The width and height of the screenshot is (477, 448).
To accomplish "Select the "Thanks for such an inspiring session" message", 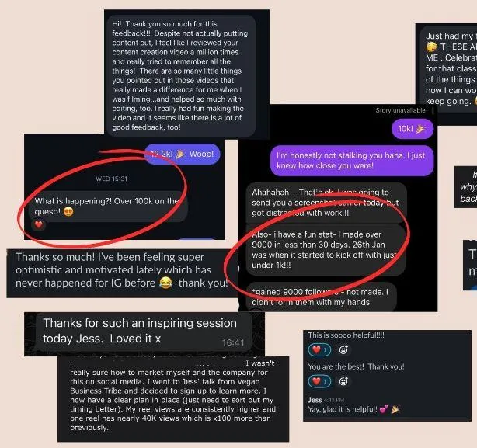I will click(144, 331).
